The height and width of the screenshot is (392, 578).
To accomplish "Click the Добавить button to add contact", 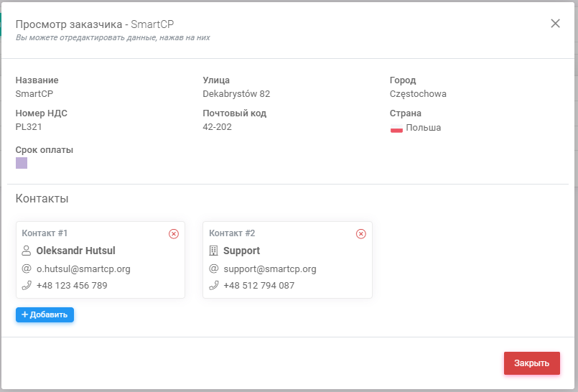I will (45, 314).
